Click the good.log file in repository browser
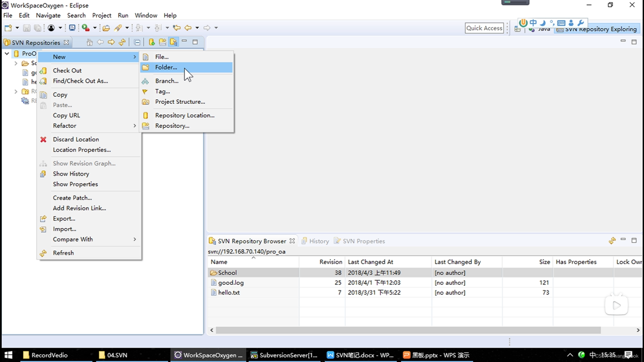Viewport: 644px width, 362px height. 231,283
